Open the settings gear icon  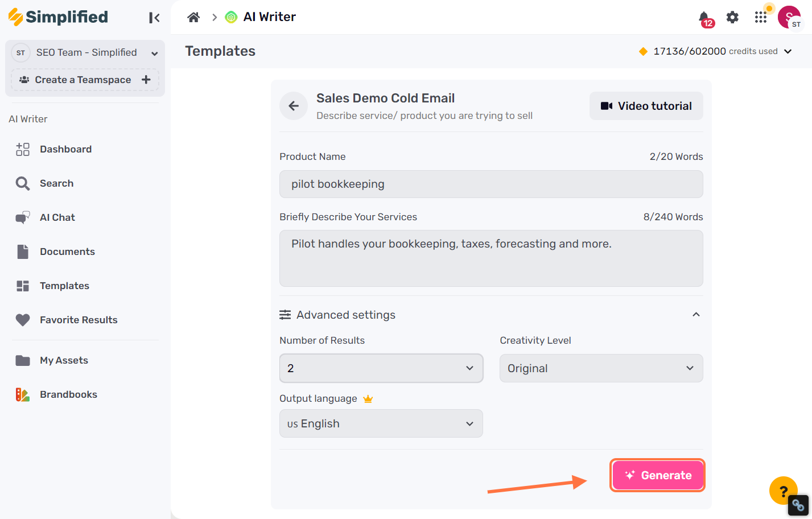(732, 17)
